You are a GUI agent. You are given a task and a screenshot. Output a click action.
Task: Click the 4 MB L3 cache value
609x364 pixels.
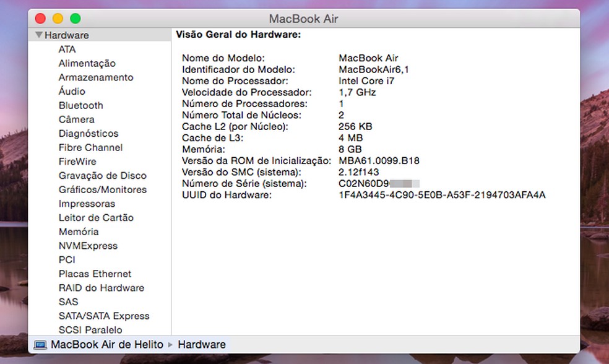[351, 138]
